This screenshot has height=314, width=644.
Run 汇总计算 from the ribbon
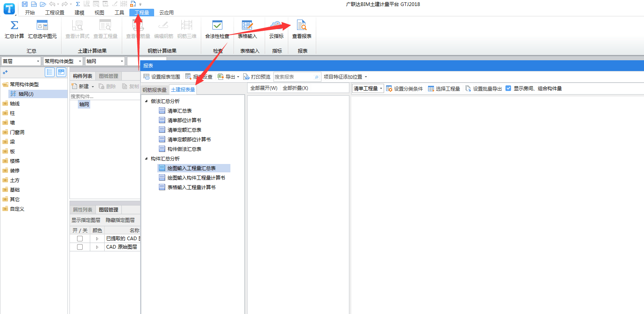click(x=14, y=30)
